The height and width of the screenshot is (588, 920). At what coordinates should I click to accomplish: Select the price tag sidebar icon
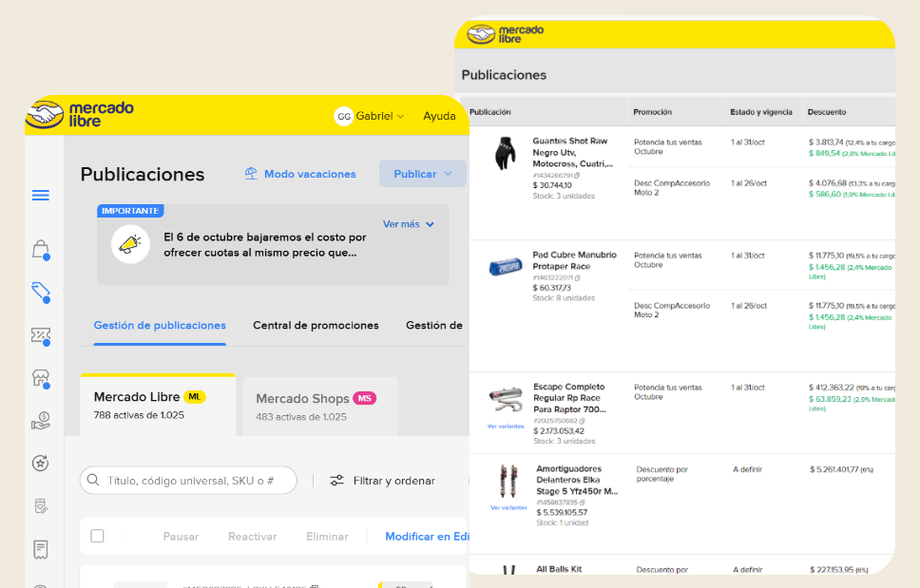[40, 292]
